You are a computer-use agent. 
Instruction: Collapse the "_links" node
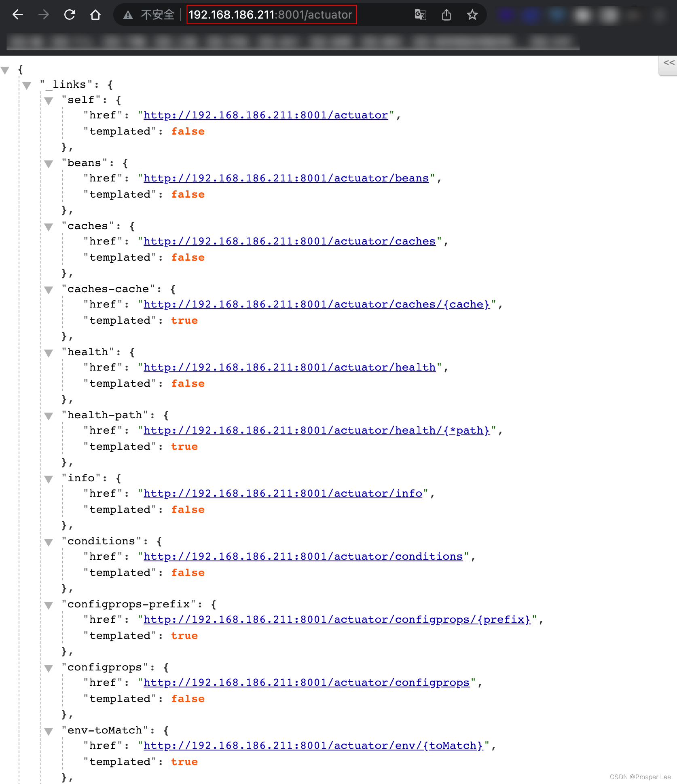[27, 86]
